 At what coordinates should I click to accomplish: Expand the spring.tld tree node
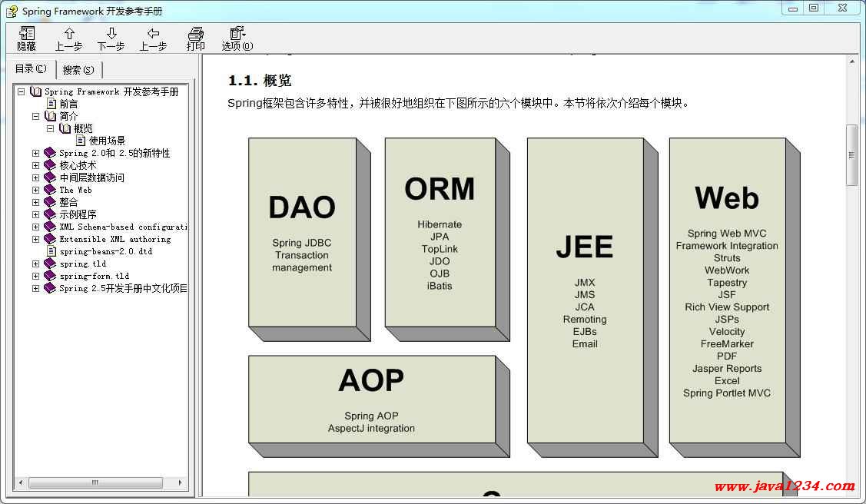[36, 264]
